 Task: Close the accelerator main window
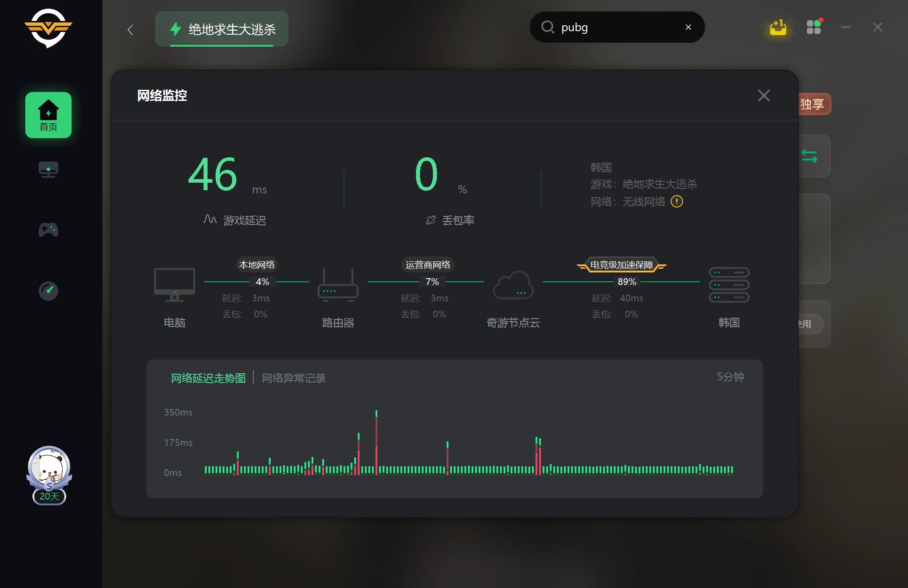pos(878,27)
